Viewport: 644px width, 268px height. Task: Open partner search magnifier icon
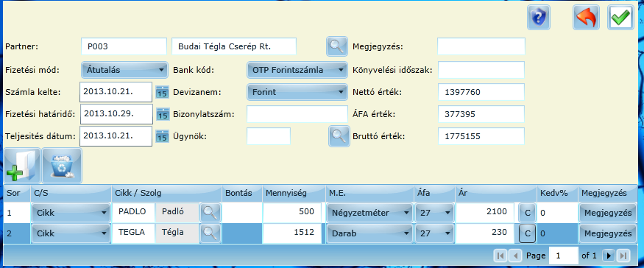point(337,46)
